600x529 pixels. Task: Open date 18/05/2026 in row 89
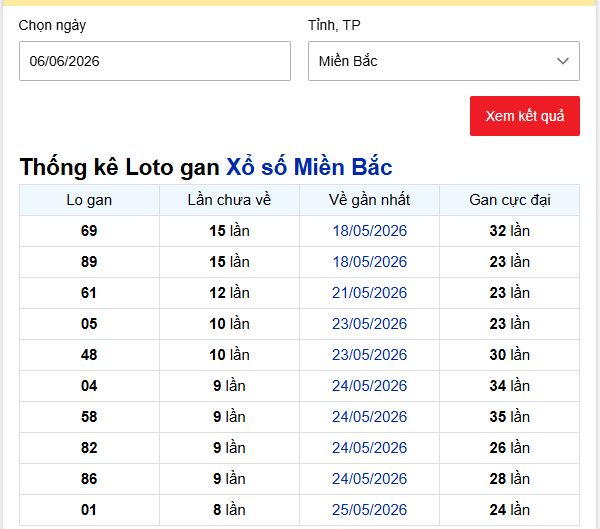click(x=369, y=262)
